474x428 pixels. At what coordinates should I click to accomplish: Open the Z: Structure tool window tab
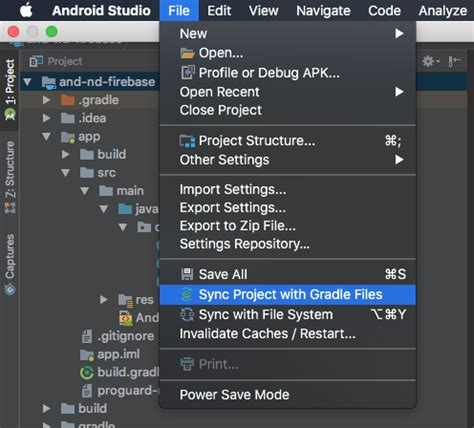click(10, 177)
